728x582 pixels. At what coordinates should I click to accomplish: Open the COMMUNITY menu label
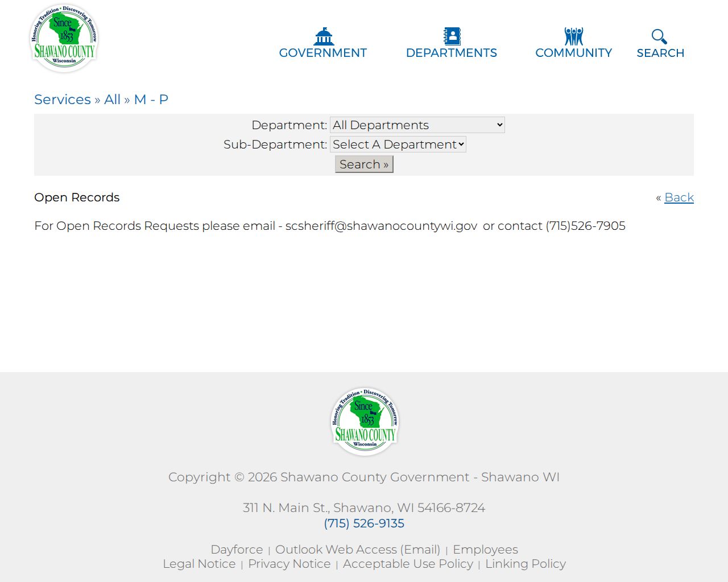pyautogui.click(x=574, y=53)
